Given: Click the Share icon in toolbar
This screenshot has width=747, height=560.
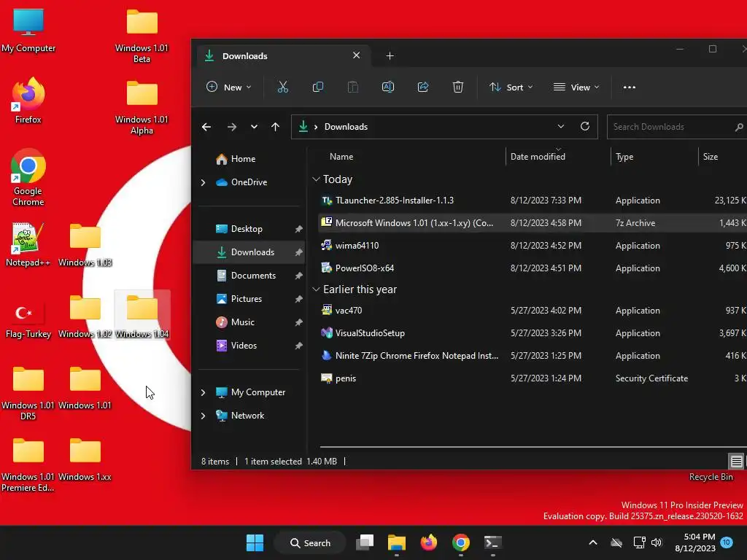Looking at the screenshot, I should (x=423, y=87).
